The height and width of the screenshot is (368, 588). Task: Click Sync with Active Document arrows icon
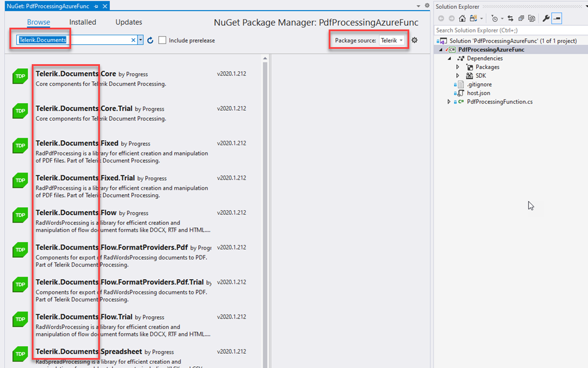(510, 18)
